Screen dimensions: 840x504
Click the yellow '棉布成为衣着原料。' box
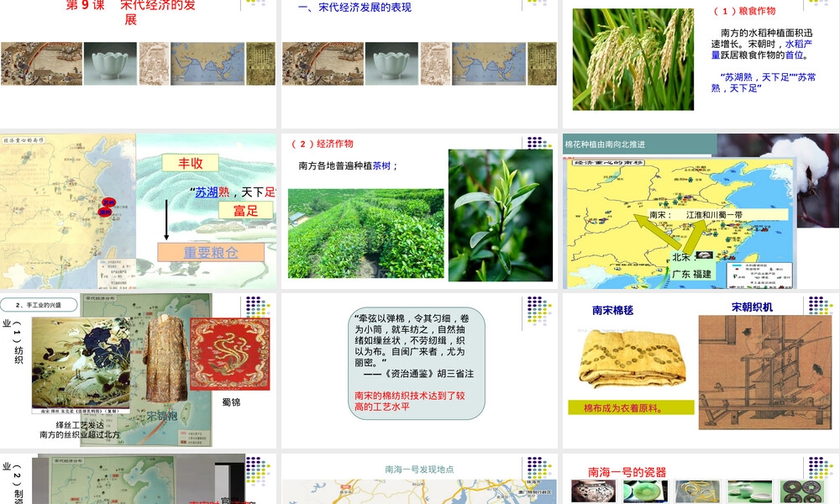[x=631, y=408]
